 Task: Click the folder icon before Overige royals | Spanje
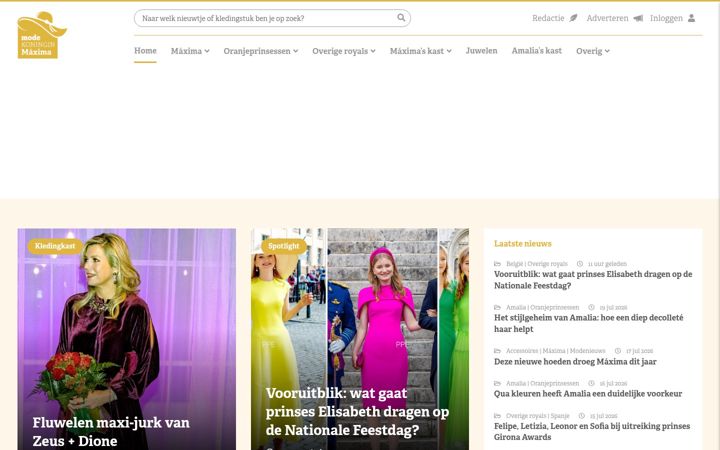click(x=497, y=416)
